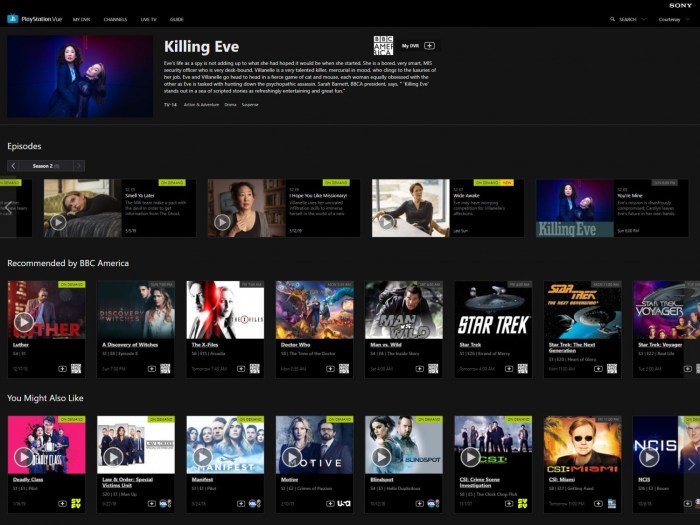Click the NBC logo on Blindspot card
The width and height of the screenshot is (700, 525).
coord(433,504)
